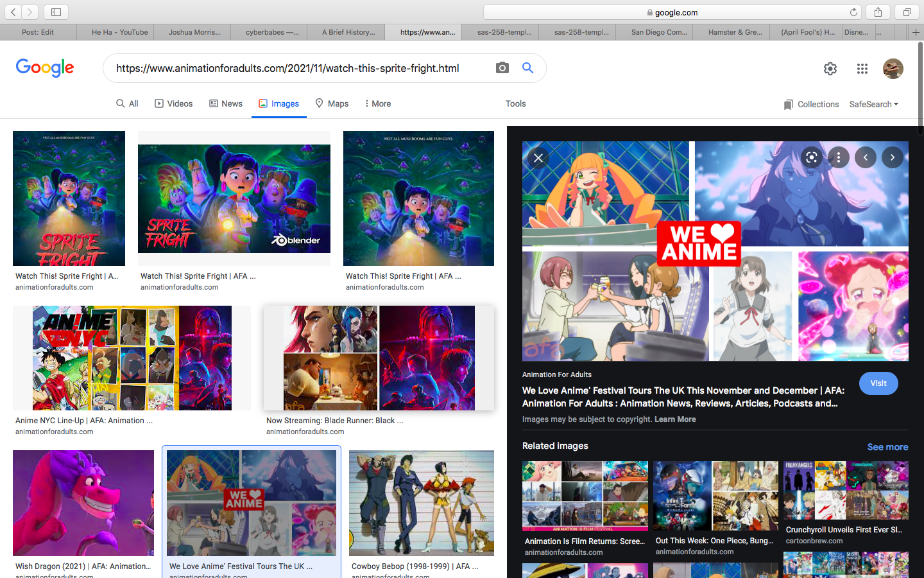Open Animation Is Film Returns related image
Screen dimensions: 924x578
tap(585, 496)
